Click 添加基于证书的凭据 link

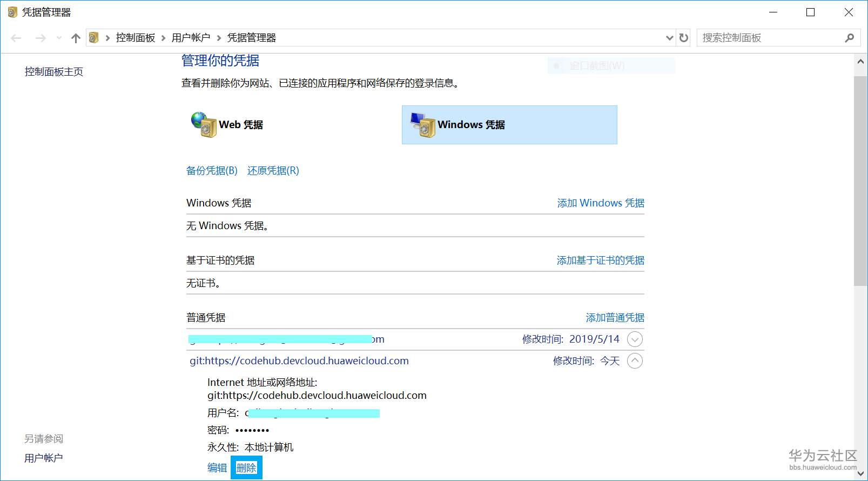(x=601, y=260)
